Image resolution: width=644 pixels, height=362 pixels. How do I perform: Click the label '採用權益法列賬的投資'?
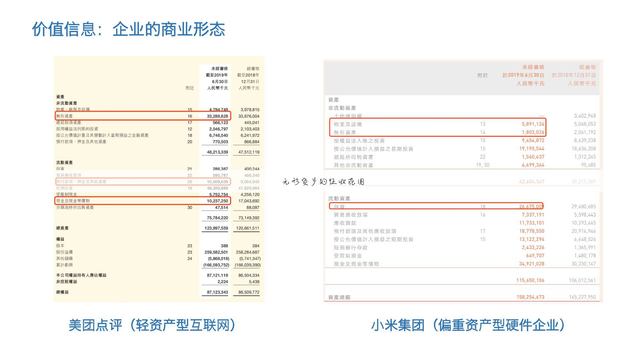tap(77, 129)
